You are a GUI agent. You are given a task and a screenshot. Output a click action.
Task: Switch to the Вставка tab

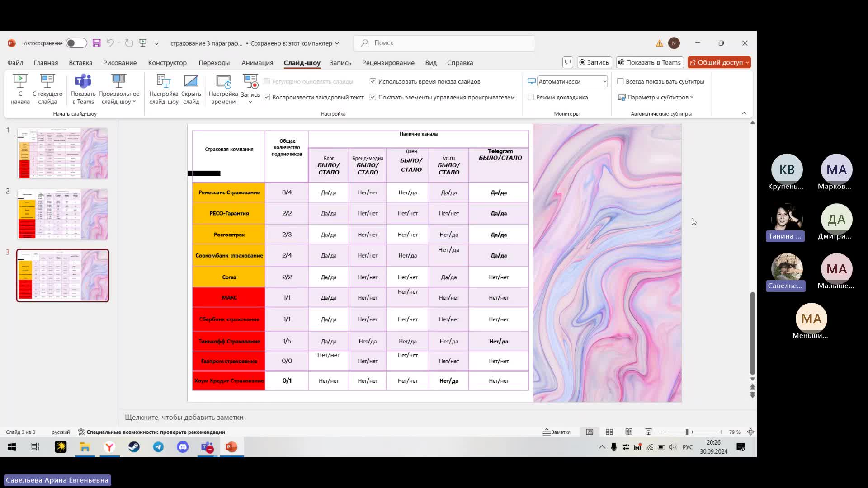pyautogui.click(x=80, y=63)
